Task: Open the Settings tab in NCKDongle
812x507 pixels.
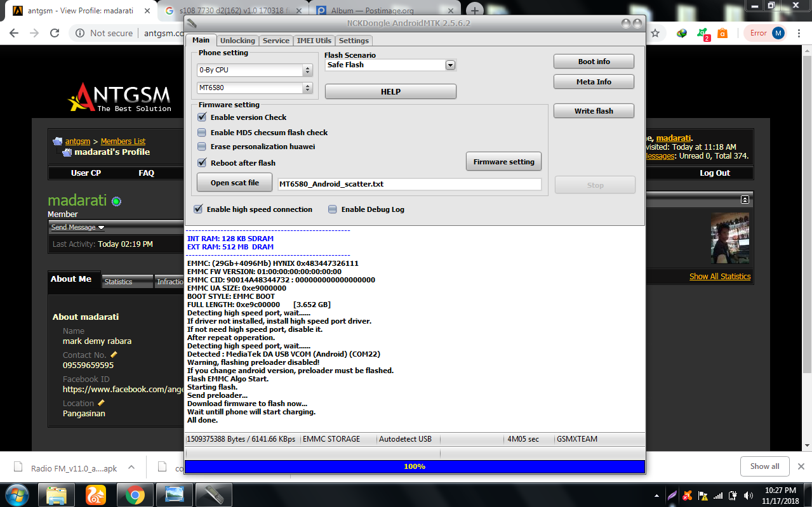Action: (354, 41)
